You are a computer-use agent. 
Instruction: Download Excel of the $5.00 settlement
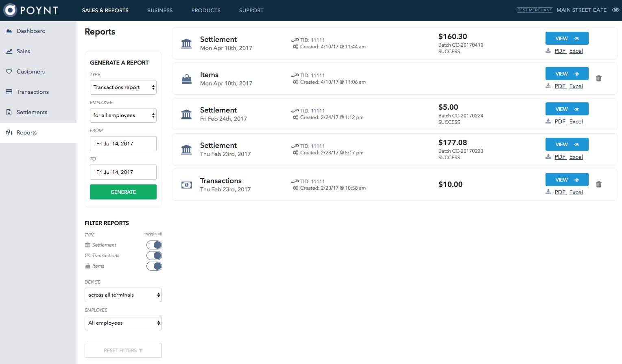pyautogui.click(x=576, y=121)
